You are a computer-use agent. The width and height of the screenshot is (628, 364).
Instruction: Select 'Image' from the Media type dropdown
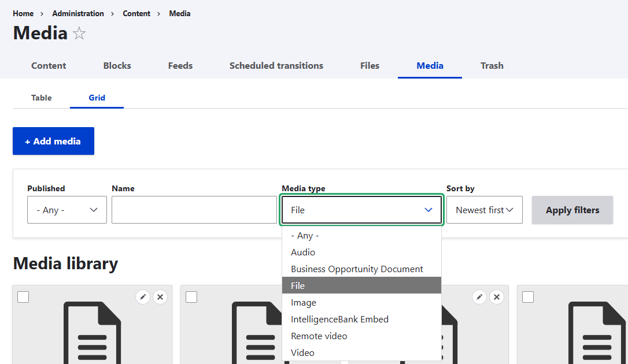pos(303,302)
